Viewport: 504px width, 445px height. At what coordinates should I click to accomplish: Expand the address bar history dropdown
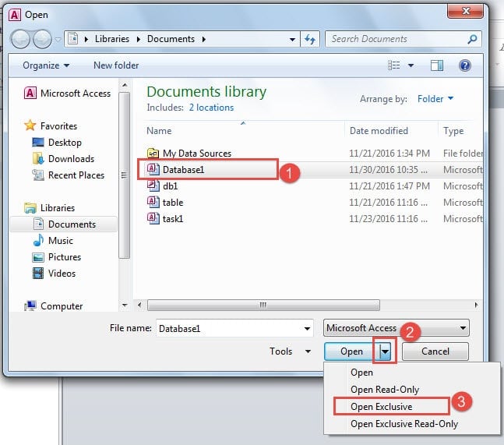(292, 40)
